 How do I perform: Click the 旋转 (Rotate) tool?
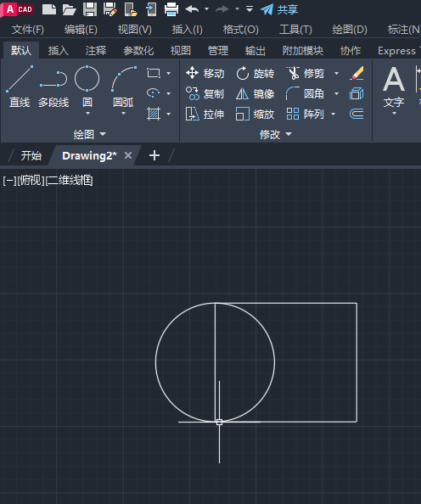click(x=255, y=73)
